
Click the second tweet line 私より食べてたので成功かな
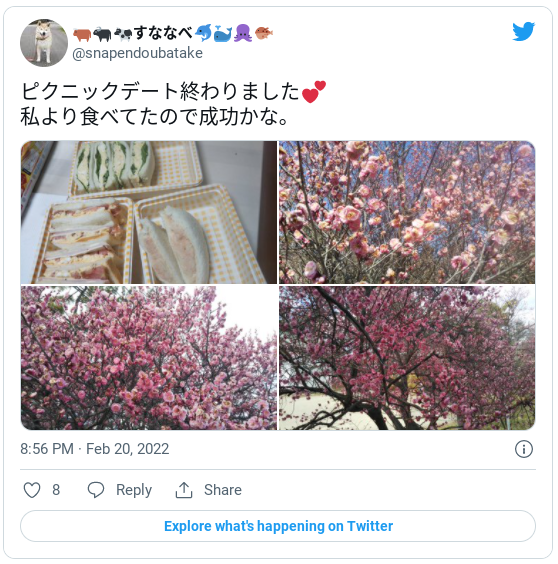pyautogui.click(x=154, y=117)
